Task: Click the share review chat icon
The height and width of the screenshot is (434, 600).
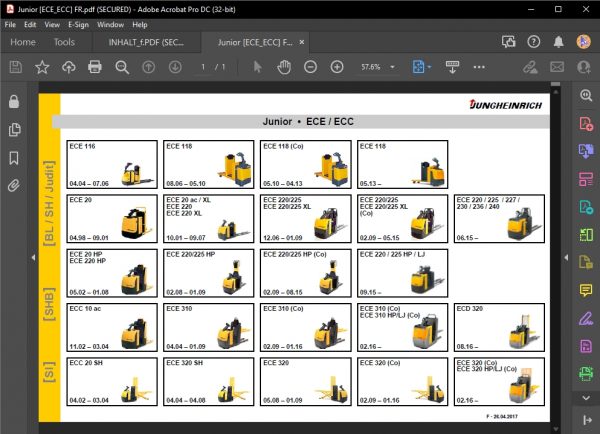Action: coord(509,42)
